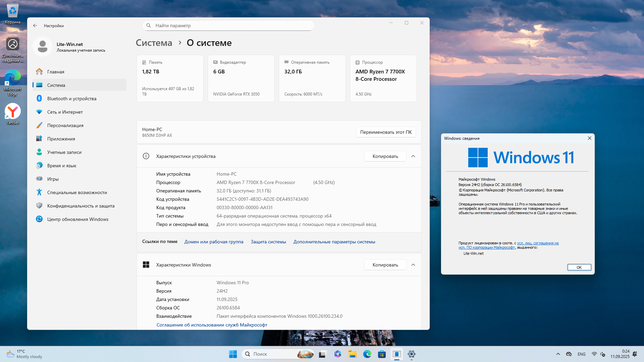The width and height of the screenshot is (644, 362).
Task: Click the back arrow in Settings
Action: point(35,25)
